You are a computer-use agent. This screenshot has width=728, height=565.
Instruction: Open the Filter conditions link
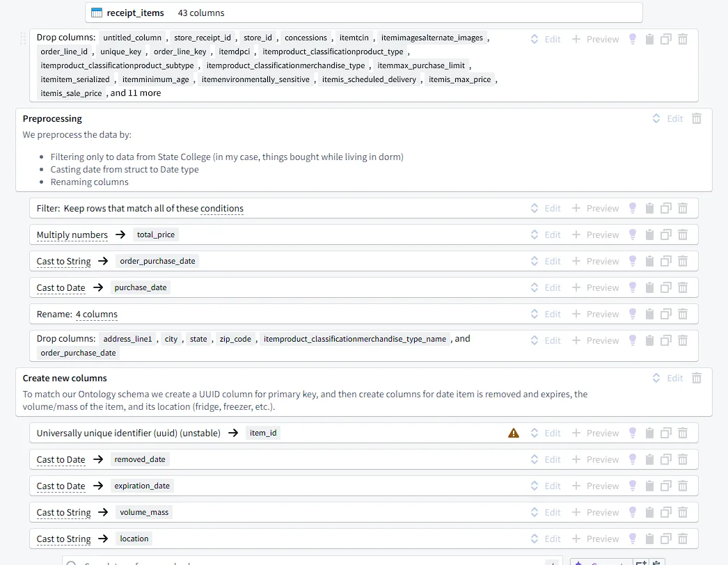tap(222, 209)
